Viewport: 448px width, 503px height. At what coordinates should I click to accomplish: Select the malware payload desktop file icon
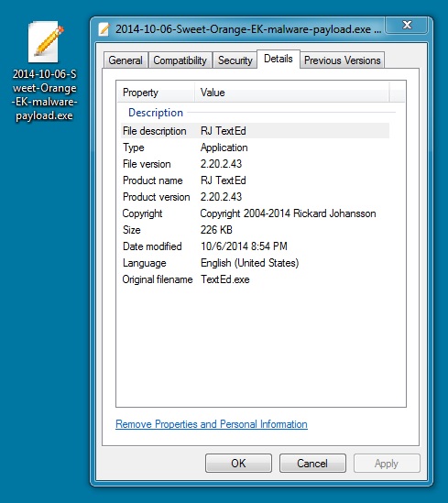[44, 42]
